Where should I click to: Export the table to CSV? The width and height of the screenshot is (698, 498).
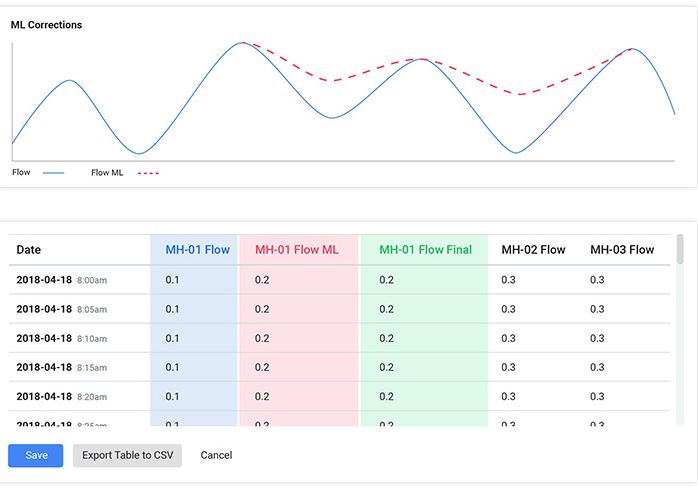[127, 456]
